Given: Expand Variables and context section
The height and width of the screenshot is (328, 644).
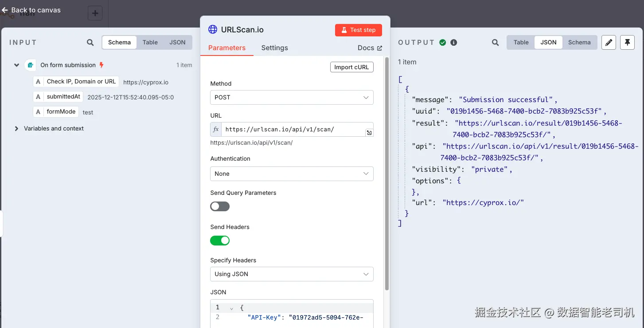Looking at the screenshot, I should coord(17,129).
